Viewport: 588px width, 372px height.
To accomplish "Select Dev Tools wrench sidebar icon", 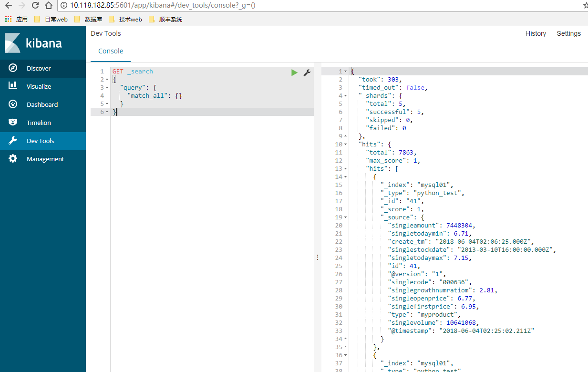I will coord(13,141).
